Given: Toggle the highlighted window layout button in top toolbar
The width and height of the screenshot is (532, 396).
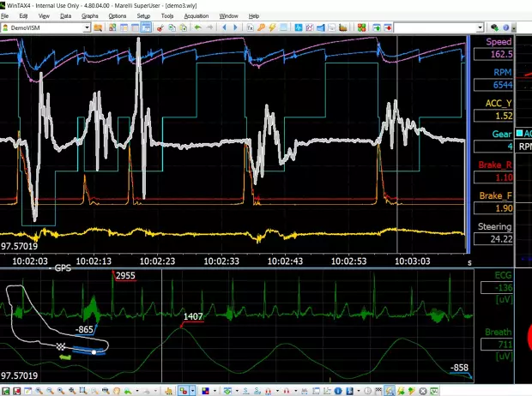Looking at the screenshot, I should pos(146,27).
